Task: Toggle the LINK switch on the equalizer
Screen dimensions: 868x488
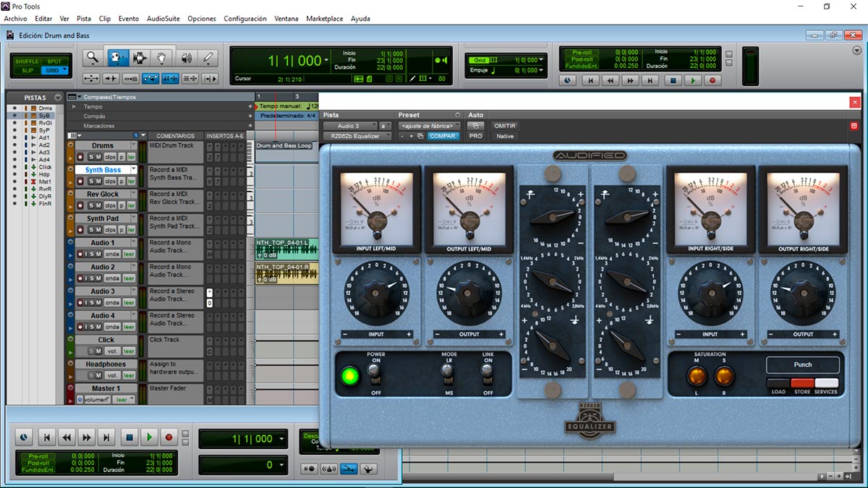Action: point(488,372)
